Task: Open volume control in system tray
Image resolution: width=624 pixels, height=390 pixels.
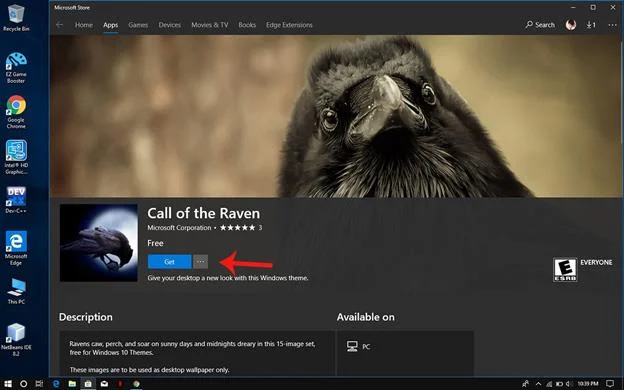Action: [568, 384]
